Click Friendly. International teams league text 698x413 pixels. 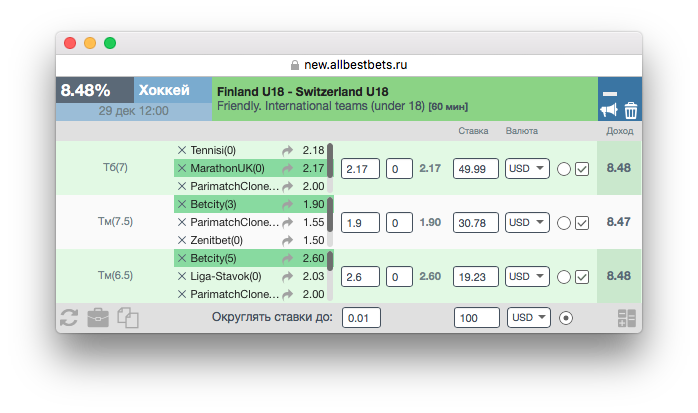point(321,106)
